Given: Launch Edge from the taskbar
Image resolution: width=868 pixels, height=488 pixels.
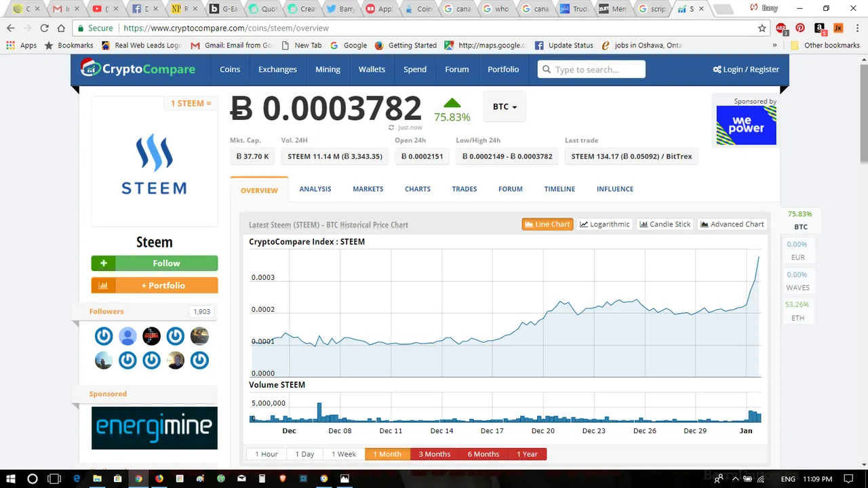Looking at the screenshot, I should pos(77,479).
